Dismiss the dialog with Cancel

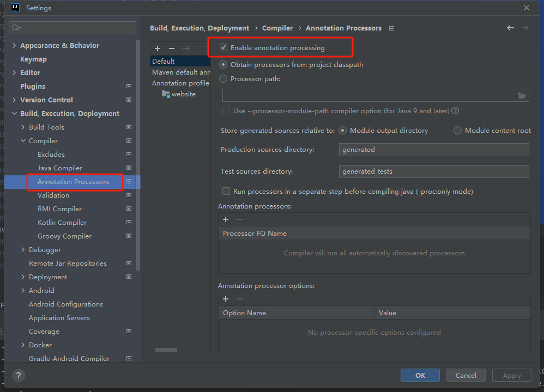click(466, 375)
